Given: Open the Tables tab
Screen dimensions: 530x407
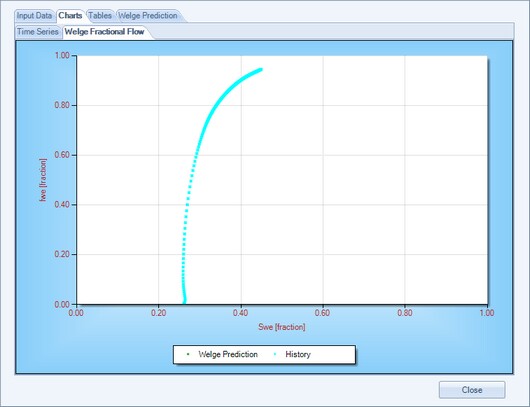Looking at the screenshot, I should click(x=100, y=16).
